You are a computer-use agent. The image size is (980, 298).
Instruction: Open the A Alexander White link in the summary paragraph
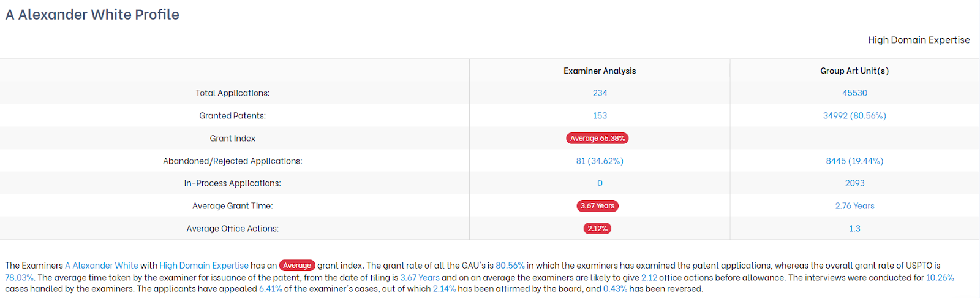point(102,266)
